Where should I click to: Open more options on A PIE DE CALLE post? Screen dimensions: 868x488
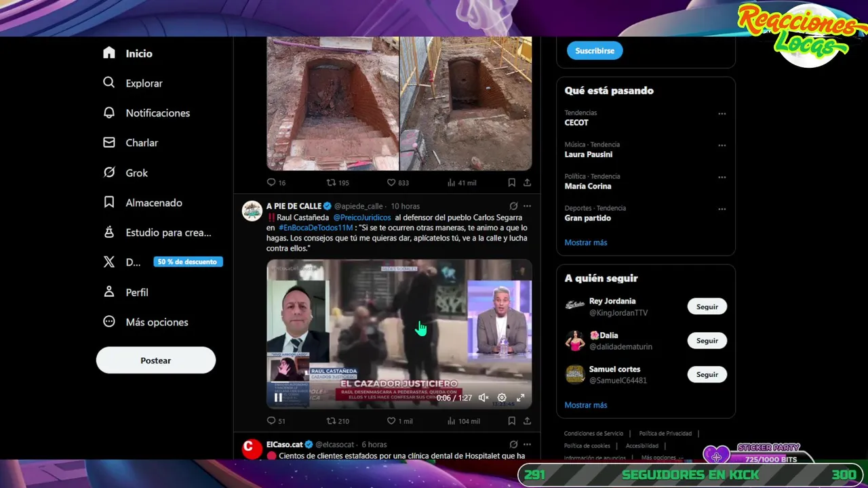527,206
